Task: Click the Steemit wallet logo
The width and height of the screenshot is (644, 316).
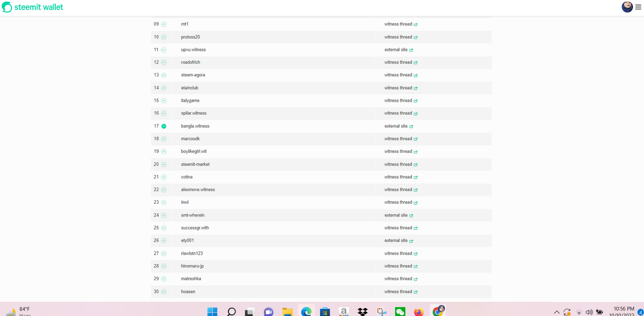Action: tap(33, 8)
